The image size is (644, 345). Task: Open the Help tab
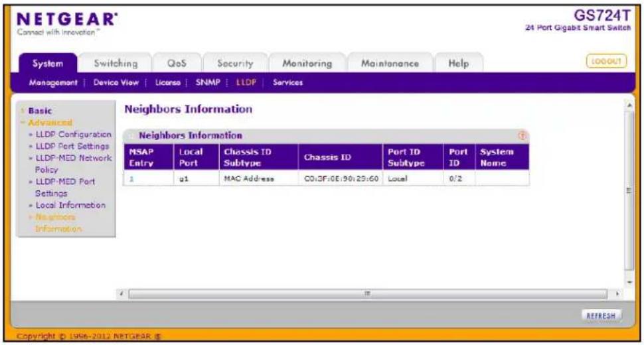[458, 63]
